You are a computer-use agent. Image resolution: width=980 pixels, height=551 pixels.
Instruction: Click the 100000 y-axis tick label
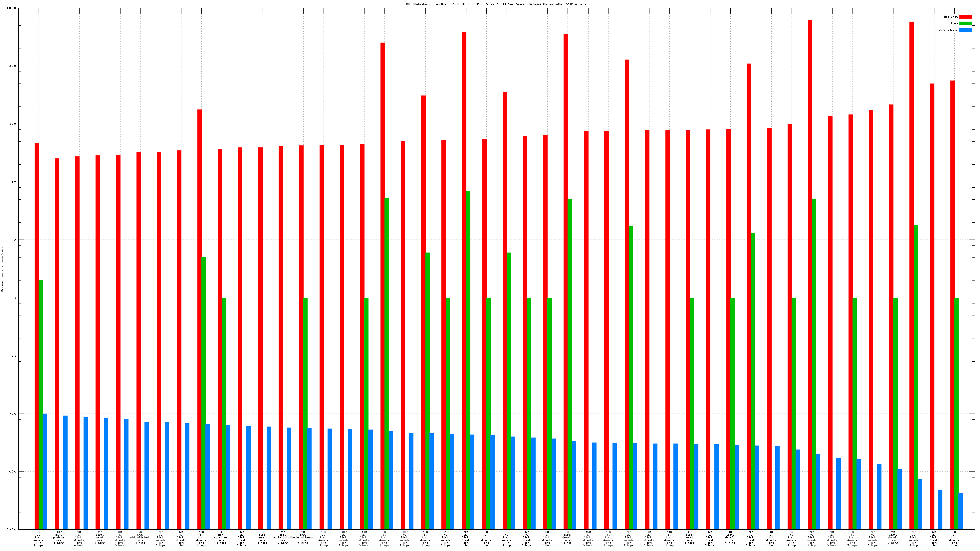[11, 8]
